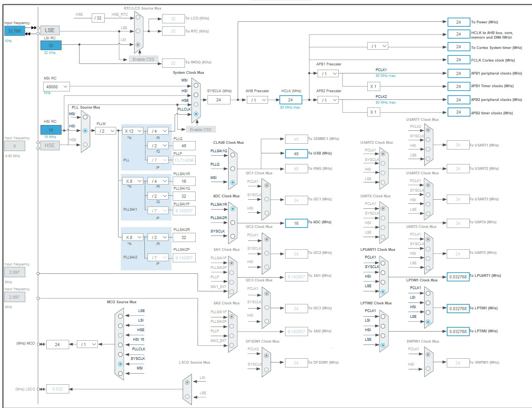Choose MSI in PLL Source Mux
Screen dimensions: 532x408
tap(85, 117)
